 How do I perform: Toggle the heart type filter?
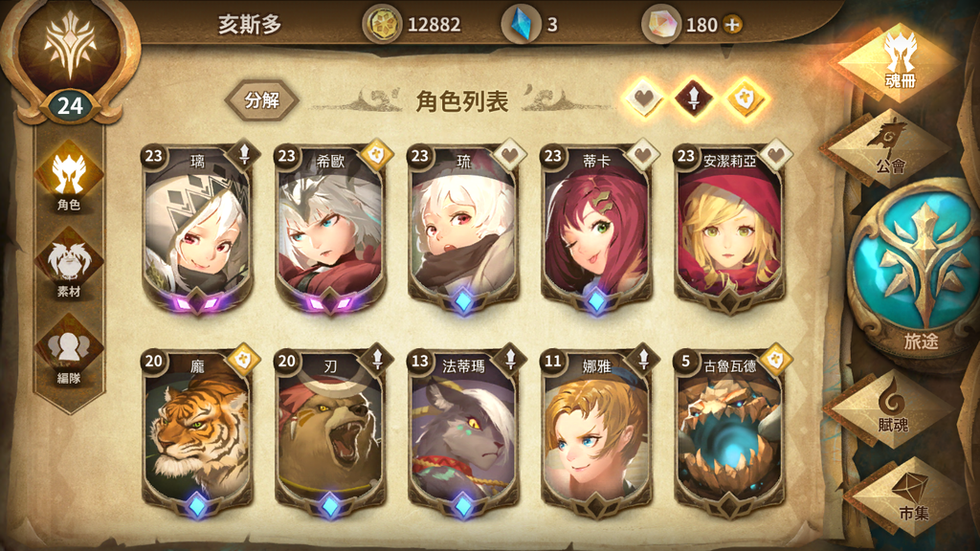644,99
